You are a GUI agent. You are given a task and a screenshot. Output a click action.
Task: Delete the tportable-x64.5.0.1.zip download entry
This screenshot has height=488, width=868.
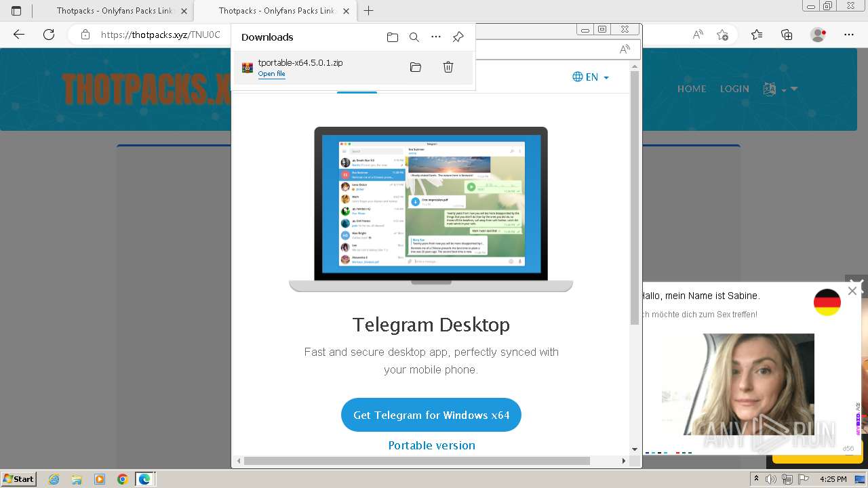[x=448, y=67]
